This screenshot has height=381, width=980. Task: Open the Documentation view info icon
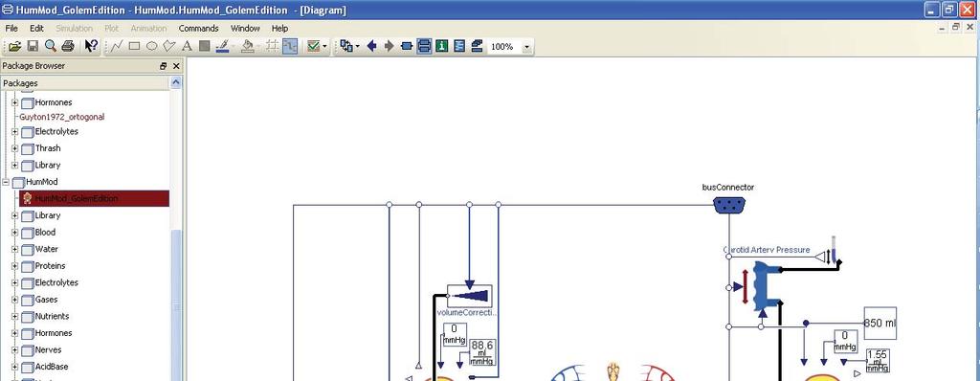pyautogui.click(x=442, y=46)
